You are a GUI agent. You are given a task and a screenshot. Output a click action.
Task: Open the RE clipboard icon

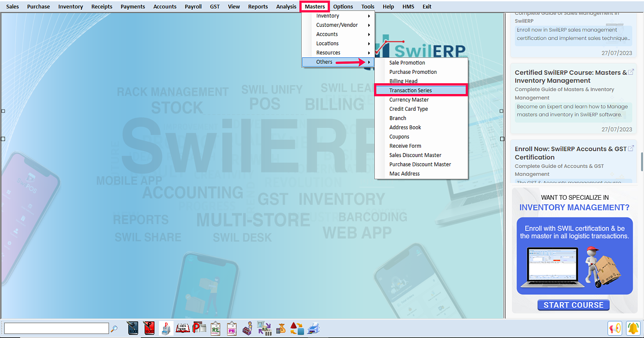pos(215,329)
